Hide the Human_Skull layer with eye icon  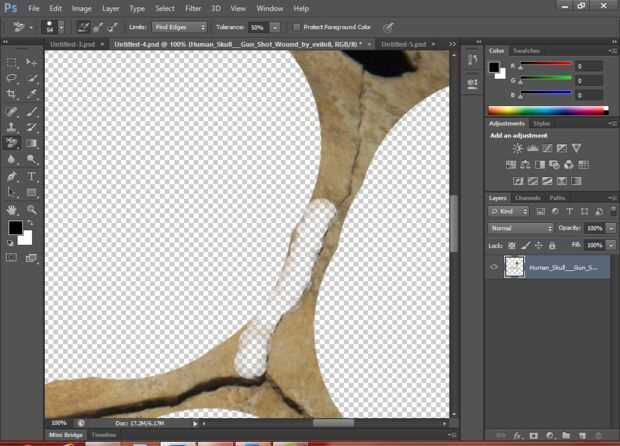click(x=494, y=267)
